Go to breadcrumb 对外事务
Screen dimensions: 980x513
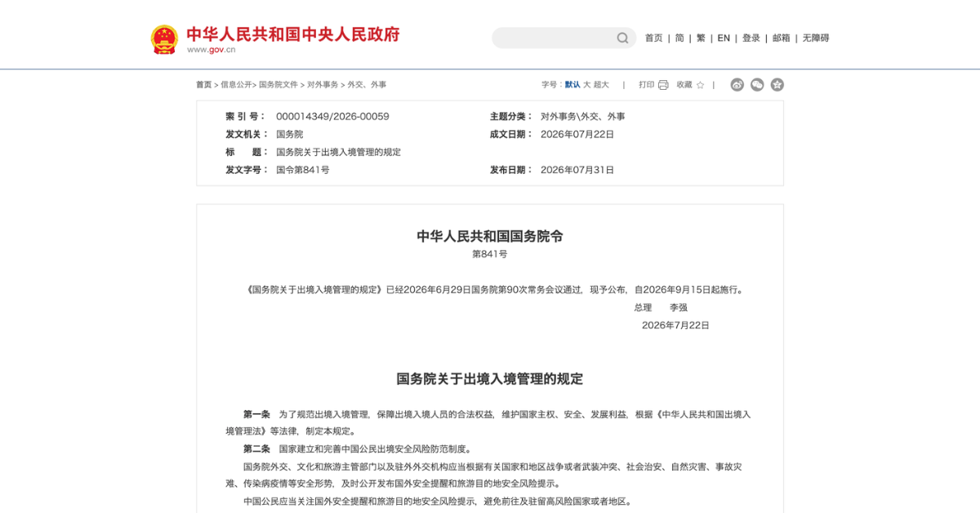(x=323, y=85)
